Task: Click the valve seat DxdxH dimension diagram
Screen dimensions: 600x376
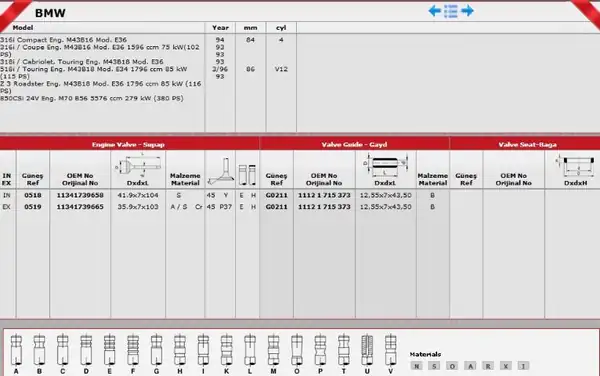Action: 576,165
